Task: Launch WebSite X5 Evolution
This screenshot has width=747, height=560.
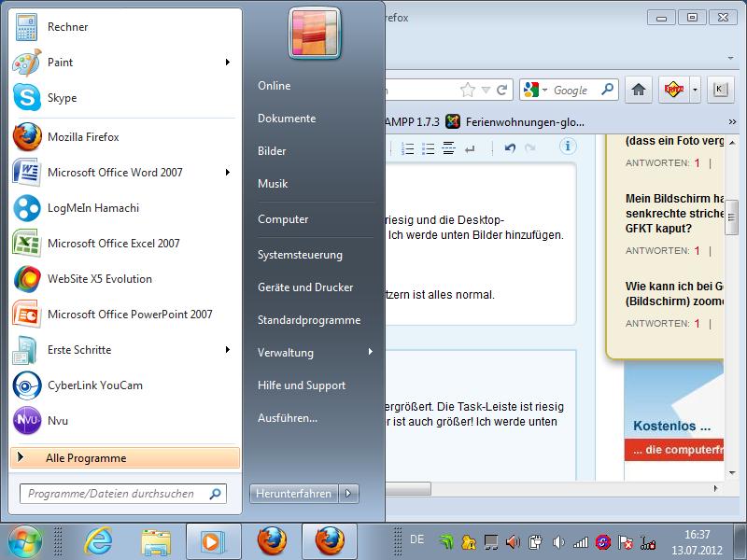Action: click(125, 278)
